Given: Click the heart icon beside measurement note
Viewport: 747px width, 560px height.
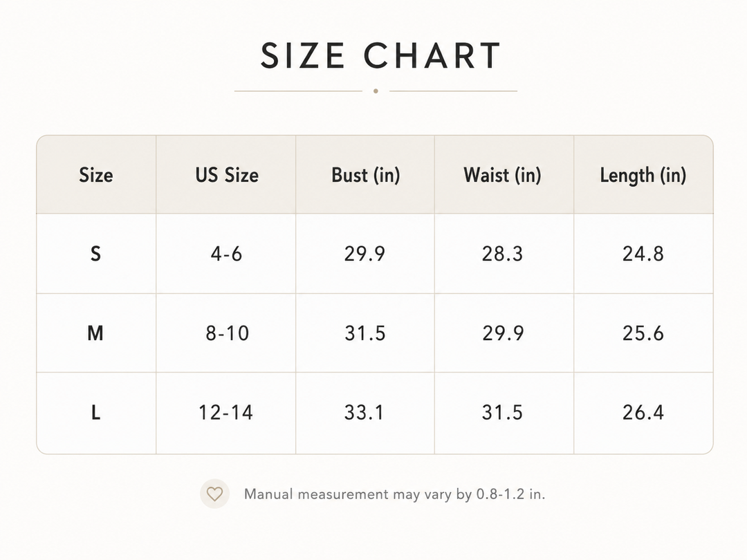Looking at the screenshot, I should point(214,494).
